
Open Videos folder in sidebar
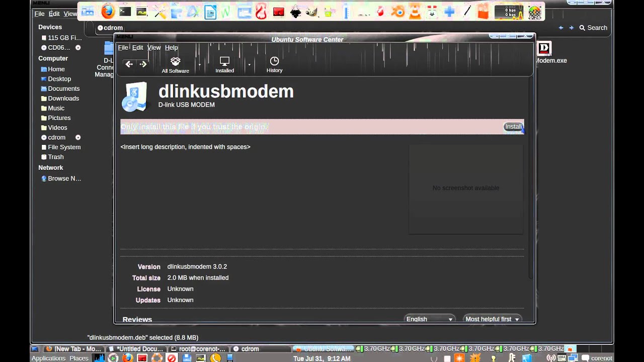click(x=54, y=128)
